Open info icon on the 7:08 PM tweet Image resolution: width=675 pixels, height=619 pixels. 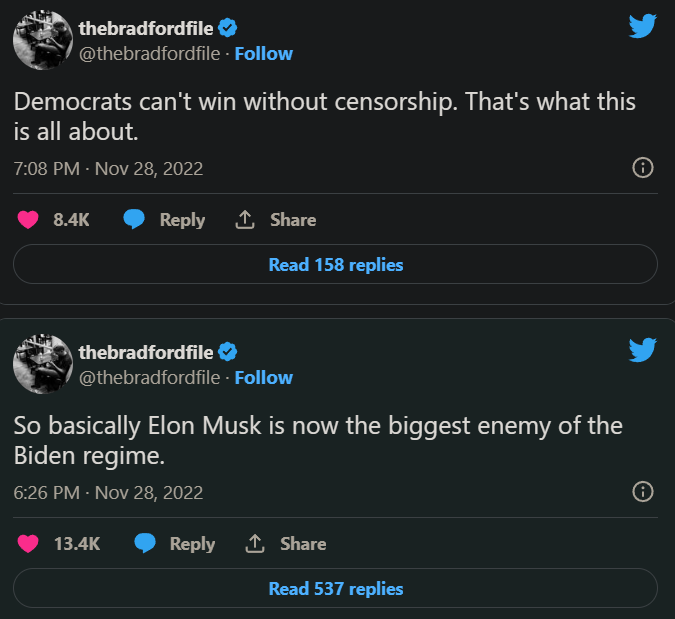pos(644,168)
